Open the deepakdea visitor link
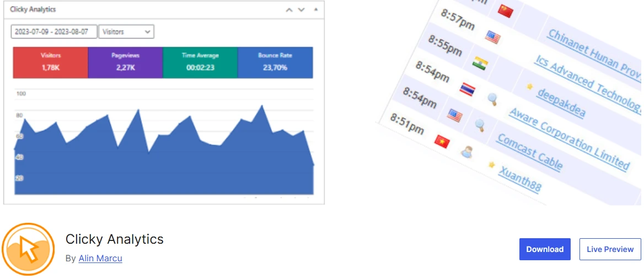 click(x=561, y=103)
